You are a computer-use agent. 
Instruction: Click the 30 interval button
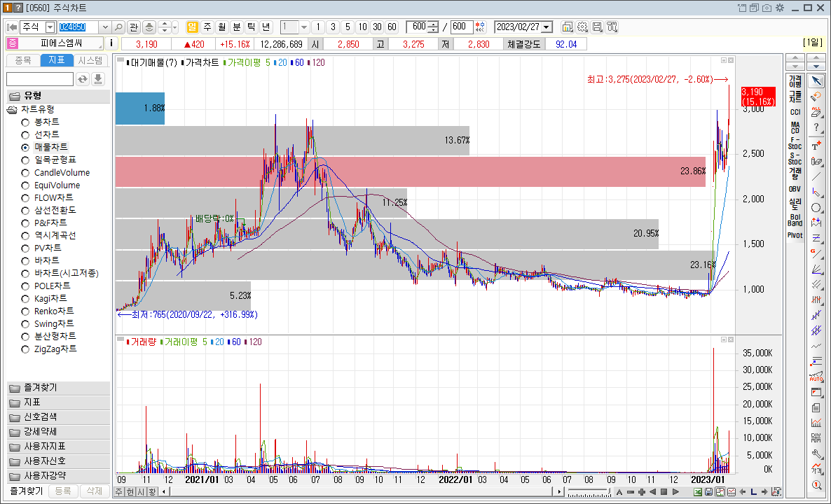tap(377, 27)
